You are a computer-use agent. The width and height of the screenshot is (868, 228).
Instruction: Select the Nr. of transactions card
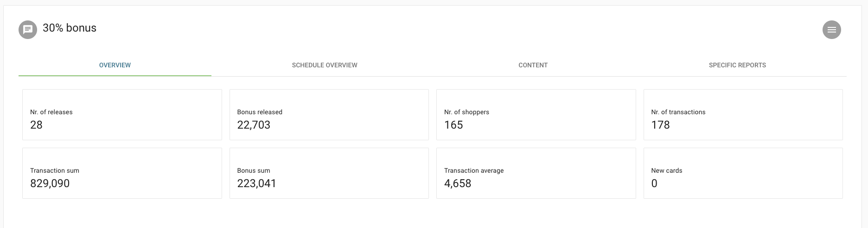[x=743, y=115]
